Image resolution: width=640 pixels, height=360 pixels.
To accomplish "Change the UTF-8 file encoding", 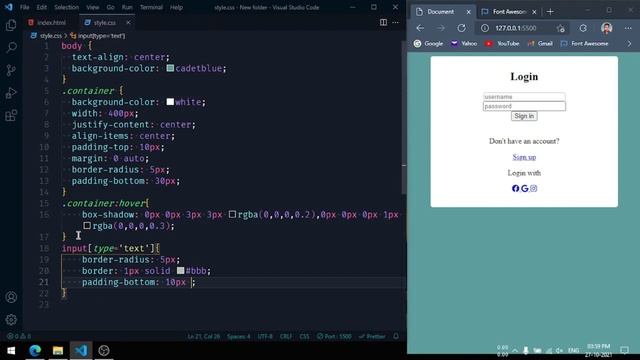I will (x=265, y=336).
